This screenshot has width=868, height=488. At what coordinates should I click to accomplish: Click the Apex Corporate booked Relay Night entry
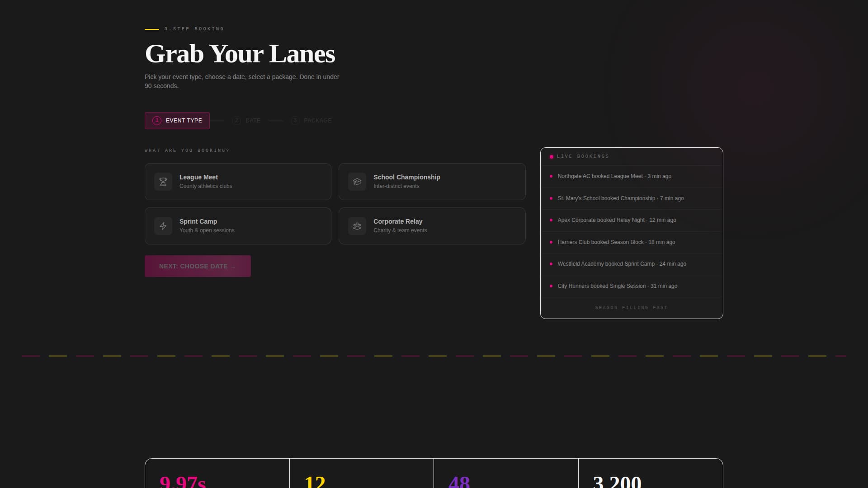click(x=632, y=220)
